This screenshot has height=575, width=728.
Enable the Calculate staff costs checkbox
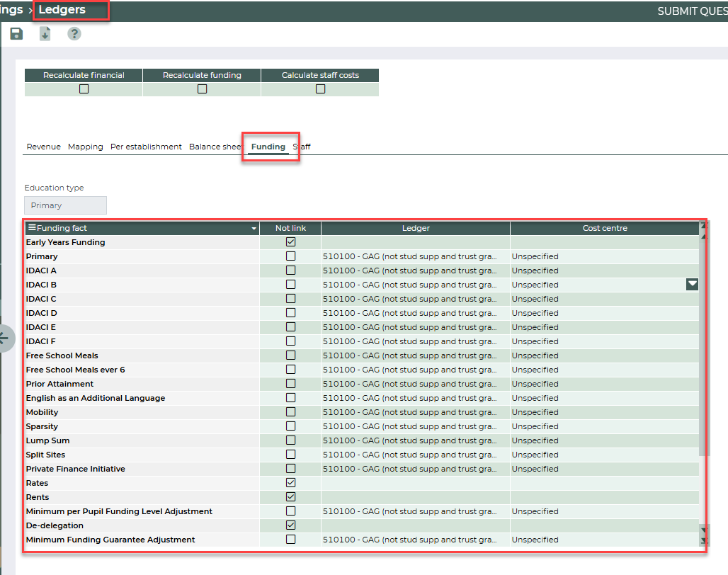pos(320,89)
